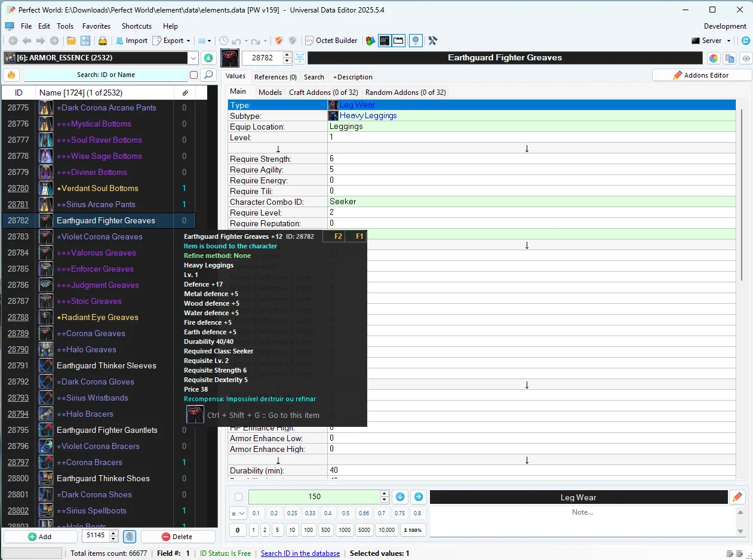Click the padlock icon in toolbar

pos(103,41)
